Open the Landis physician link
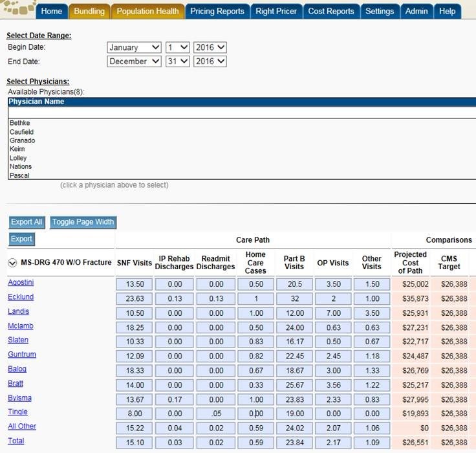This screenshot has height=453, width=476. coord(19,311)
